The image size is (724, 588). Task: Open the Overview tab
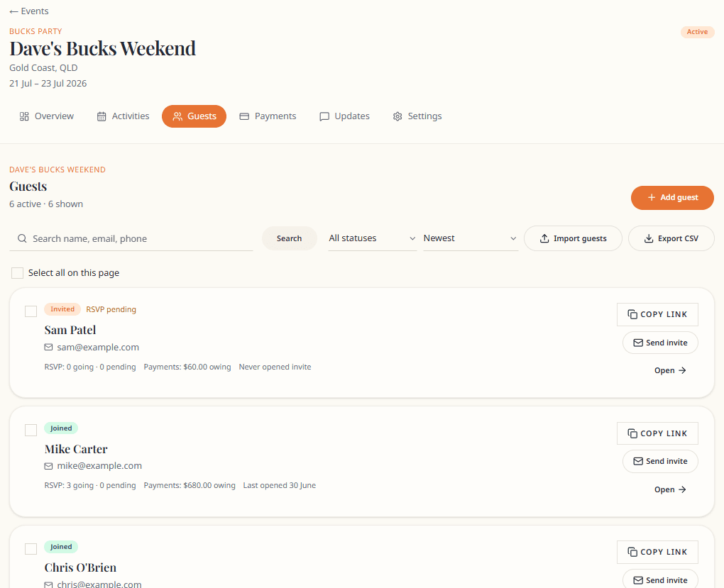pos(47,116)
